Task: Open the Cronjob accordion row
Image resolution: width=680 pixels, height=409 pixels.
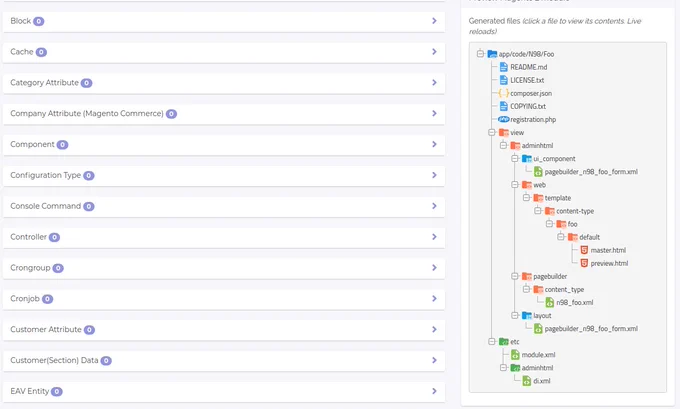Action: pyautogui.click(x=224, y=299)
